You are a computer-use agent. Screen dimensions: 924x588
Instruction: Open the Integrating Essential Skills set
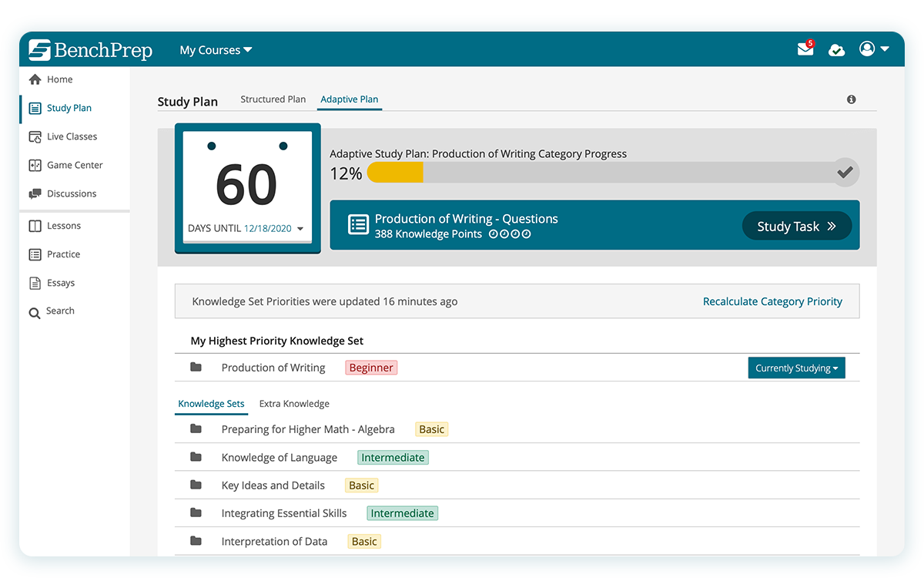pos(284,513)
